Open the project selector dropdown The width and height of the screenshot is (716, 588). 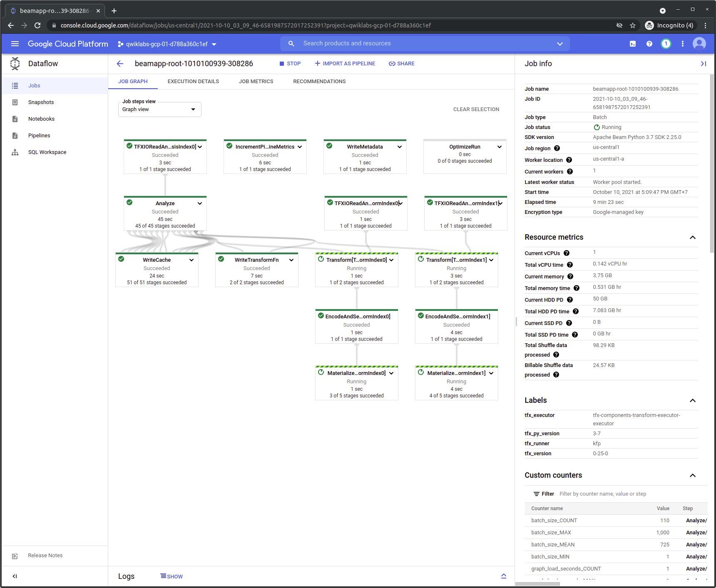167,44
